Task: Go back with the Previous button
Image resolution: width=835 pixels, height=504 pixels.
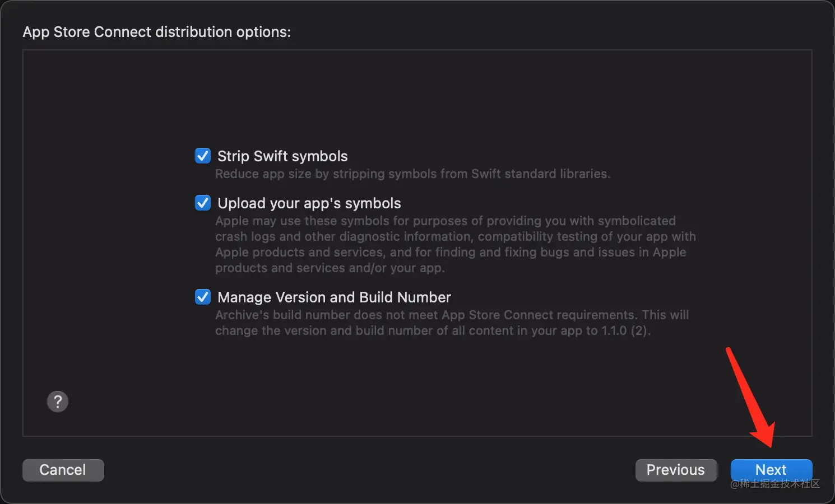Action: tap(675, 470)
